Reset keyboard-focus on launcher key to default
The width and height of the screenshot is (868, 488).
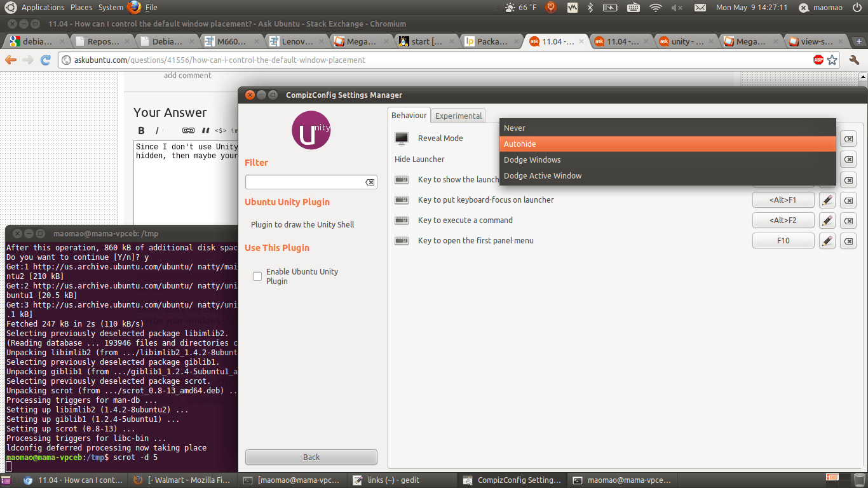848,200
